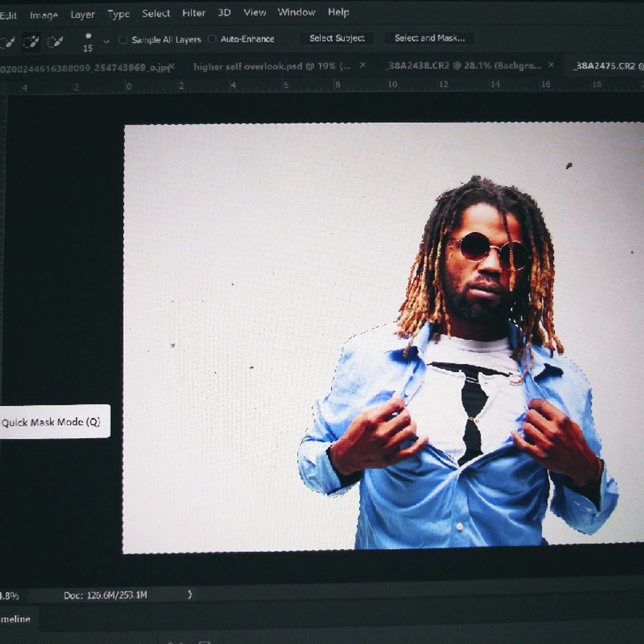644x644 pixels.
Task: Click the Select Subject button
Action: 337,38
